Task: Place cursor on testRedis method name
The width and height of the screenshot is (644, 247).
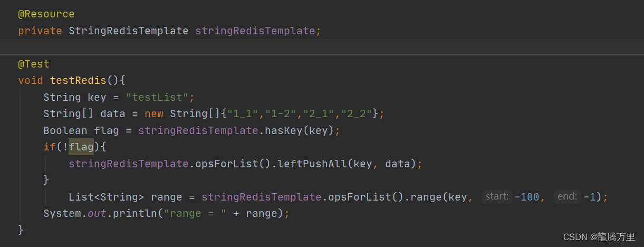Action: [x=78, y=81]
